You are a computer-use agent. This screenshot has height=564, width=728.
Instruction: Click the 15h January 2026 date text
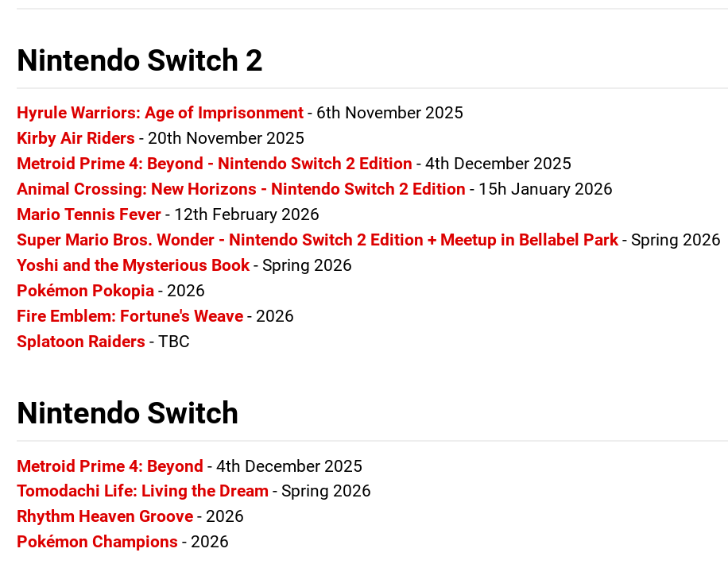[x=545, y=189]
